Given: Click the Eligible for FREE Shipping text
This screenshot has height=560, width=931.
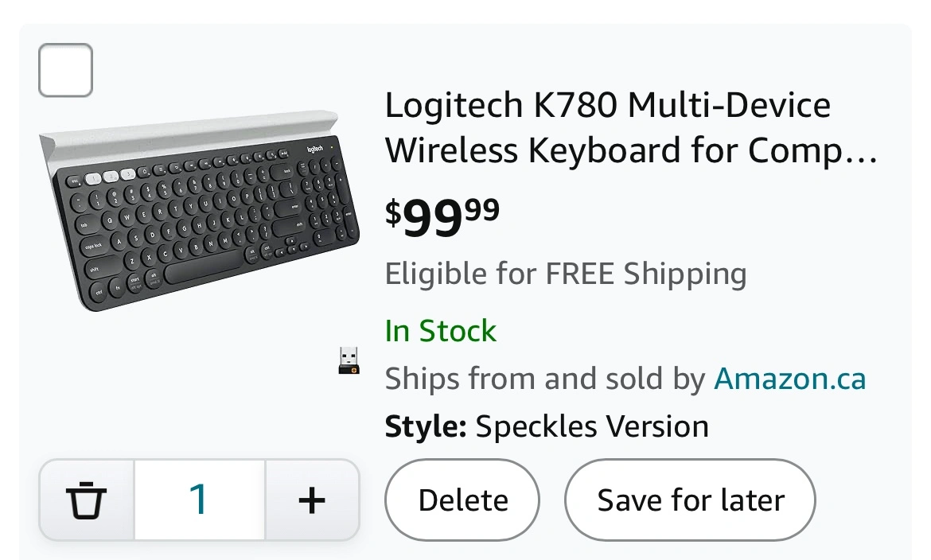Looking at the screenshot, I should pyautogui.click(x=565, y=274).
